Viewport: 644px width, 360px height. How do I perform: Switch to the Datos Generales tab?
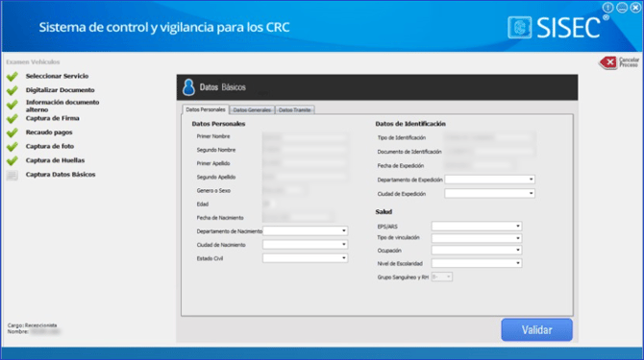(x=252, y=109)
